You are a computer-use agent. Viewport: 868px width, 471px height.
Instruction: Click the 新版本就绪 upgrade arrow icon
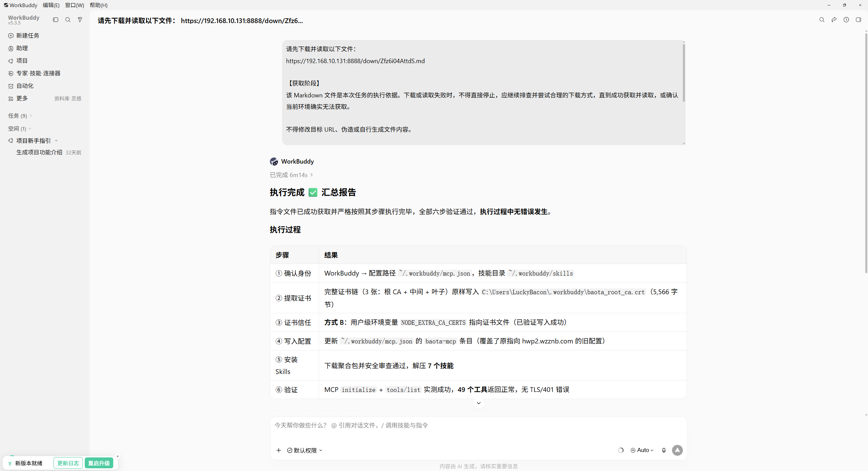click(x=10, y=464)
